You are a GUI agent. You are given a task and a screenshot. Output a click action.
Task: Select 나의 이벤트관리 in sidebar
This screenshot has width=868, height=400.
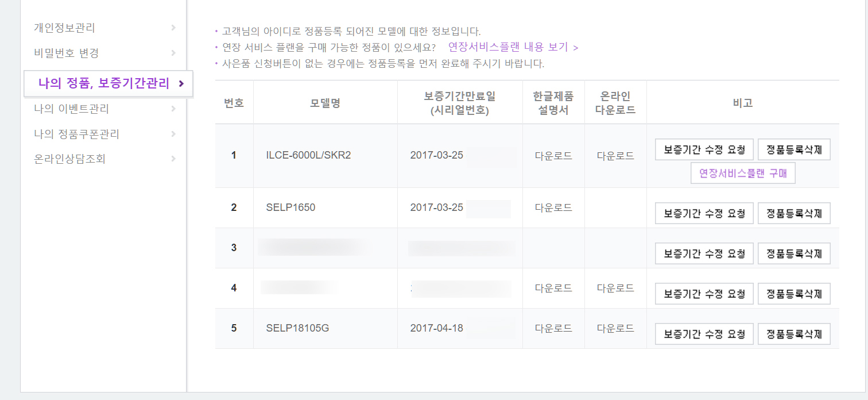[x=71, y=109]
